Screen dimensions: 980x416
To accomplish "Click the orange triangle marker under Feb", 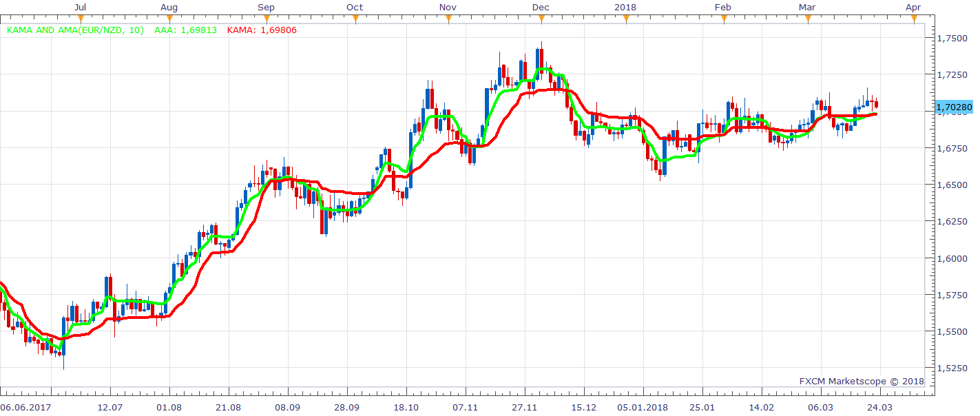I will point(723,19).
